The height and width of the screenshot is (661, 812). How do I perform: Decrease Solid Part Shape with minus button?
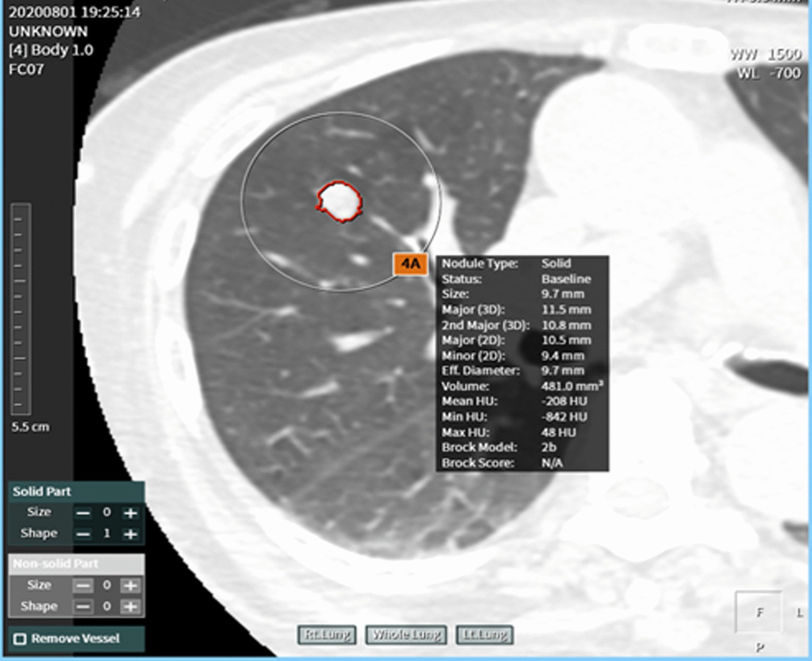click(x=83, y=534)
